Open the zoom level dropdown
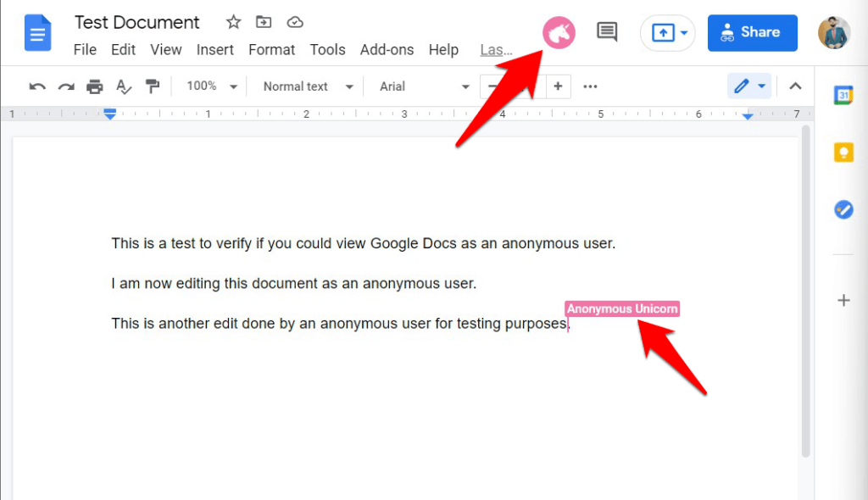This screenshot has height=500, width=868. tap(206, 86)
